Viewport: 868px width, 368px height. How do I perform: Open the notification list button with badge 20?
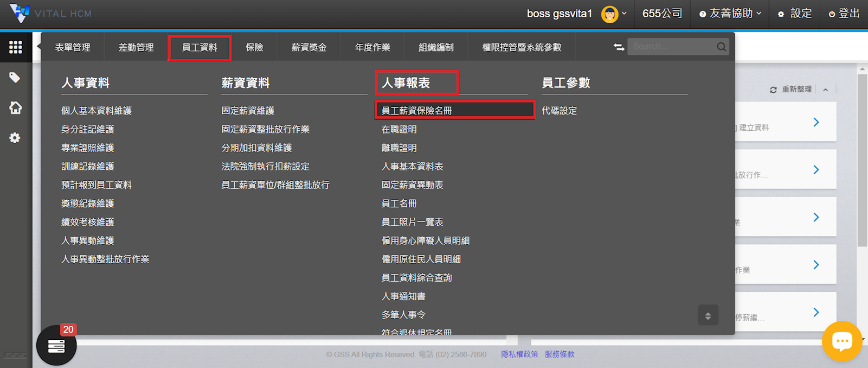56,346
